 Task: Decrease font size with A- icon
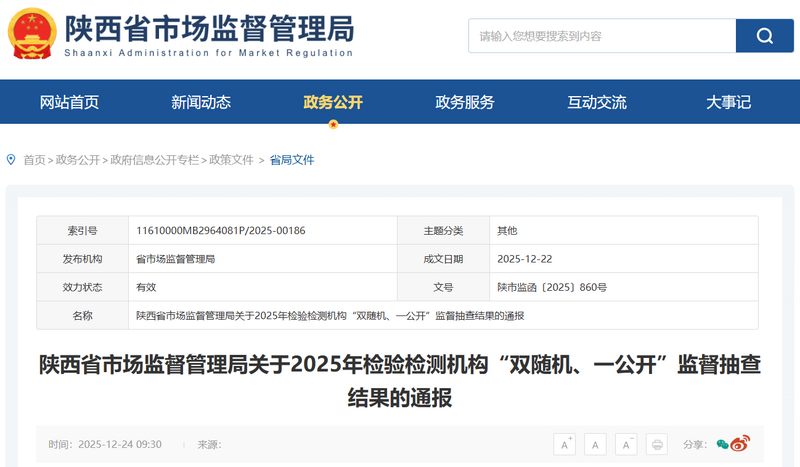(x=626, y=444)
